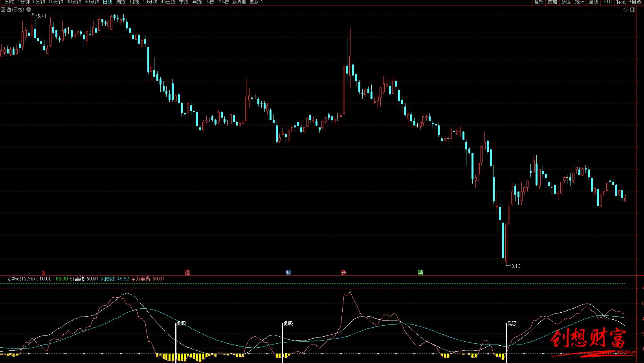Select the 月线 monthly period tab

point(134,2)
